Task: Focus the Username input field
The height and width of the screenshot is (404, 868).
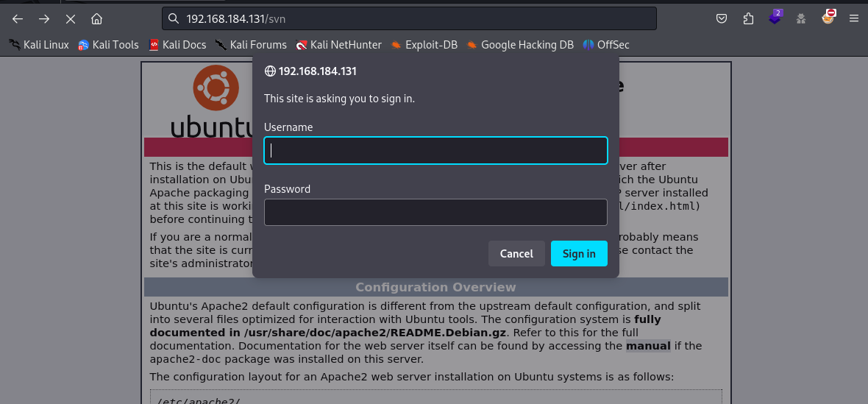Action: tap(435, 151)
